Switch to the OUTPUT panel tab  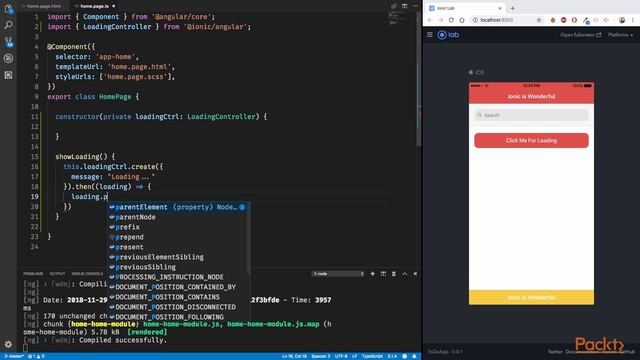tap(57, 274)
